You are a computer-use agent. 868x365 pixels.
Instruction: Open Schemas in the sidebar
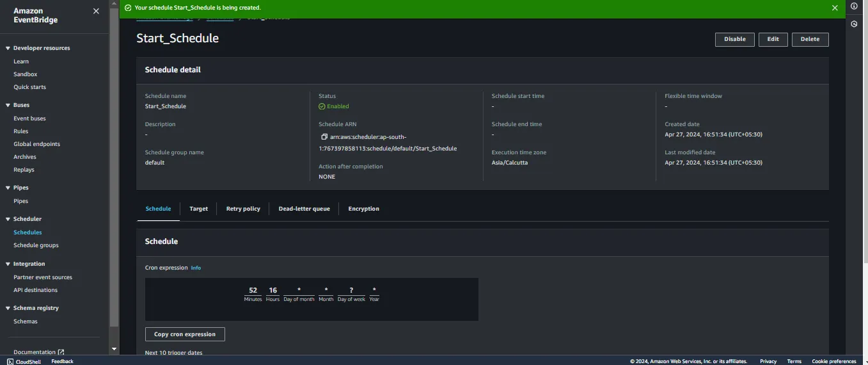click(x=26, y=321)
